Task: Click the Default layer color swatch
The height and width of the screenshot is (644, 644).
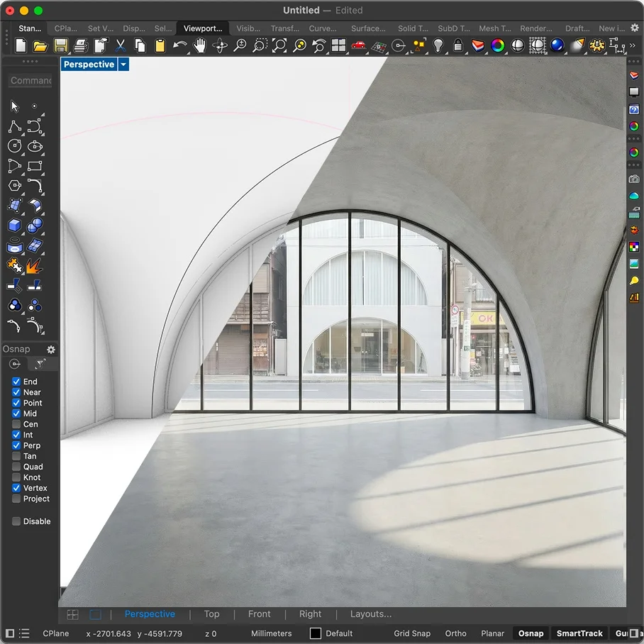Action: (x=316, y=633)
